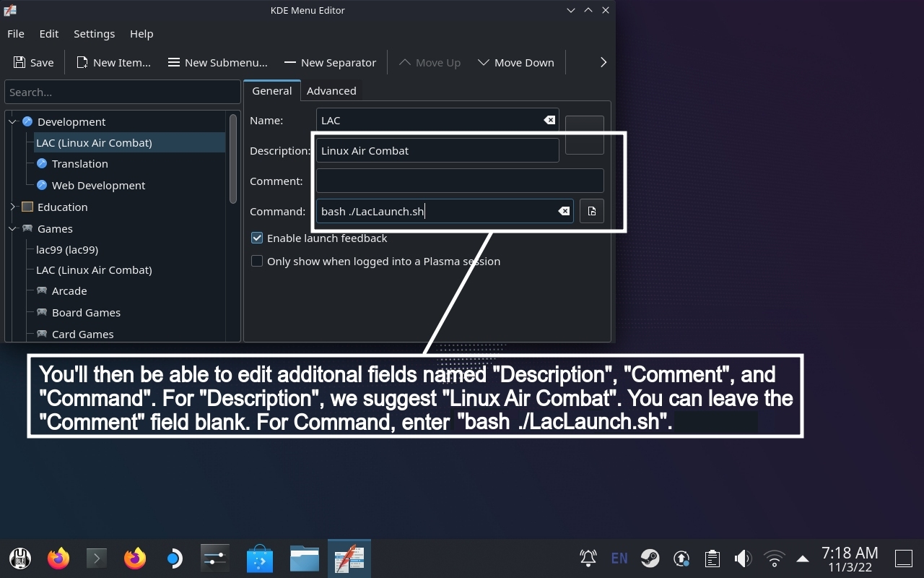Add a New Submenu
This screenshot has height=578, width=924.
(x=217, y=62)
